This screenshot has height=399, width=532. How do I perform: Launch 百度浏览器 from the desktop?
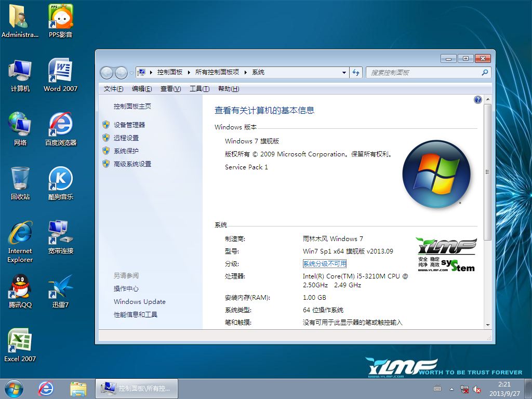coord(60,129)
